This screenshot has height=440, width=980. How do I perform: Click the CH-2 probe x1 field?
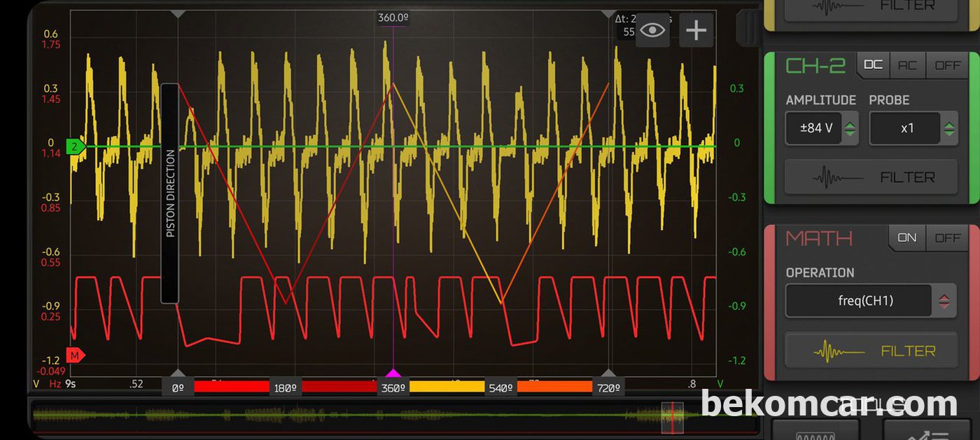(x=904, y=128)
